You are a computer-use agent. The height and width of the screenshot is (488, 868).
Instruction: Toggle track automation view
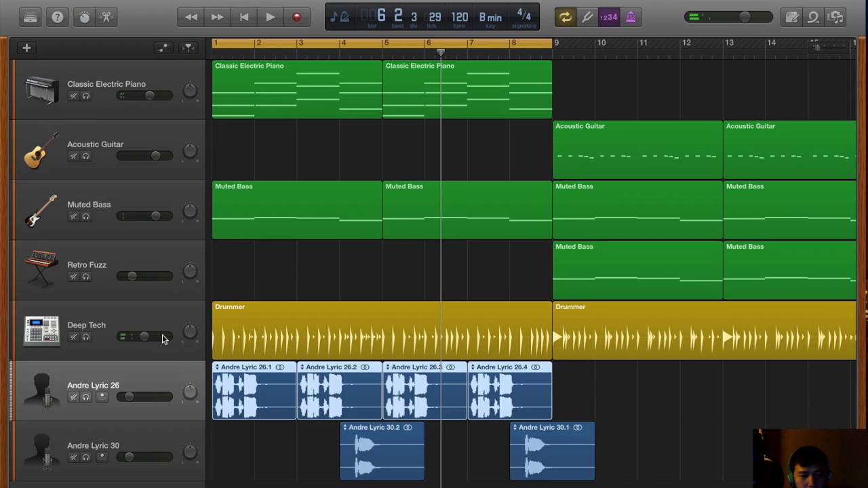[x=163, y=47]
